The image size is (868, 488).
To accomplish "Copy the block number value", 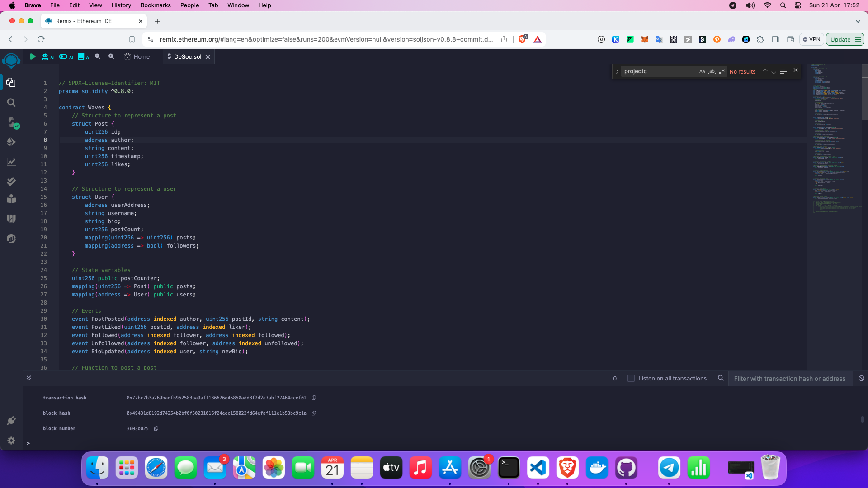I will tap(156, 429).
